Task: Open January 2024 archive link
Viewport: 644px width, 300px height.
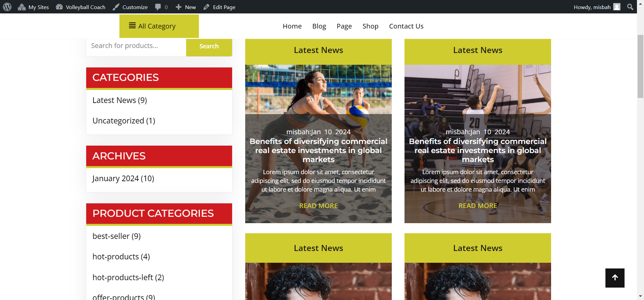Action: (x=123, y=179)
